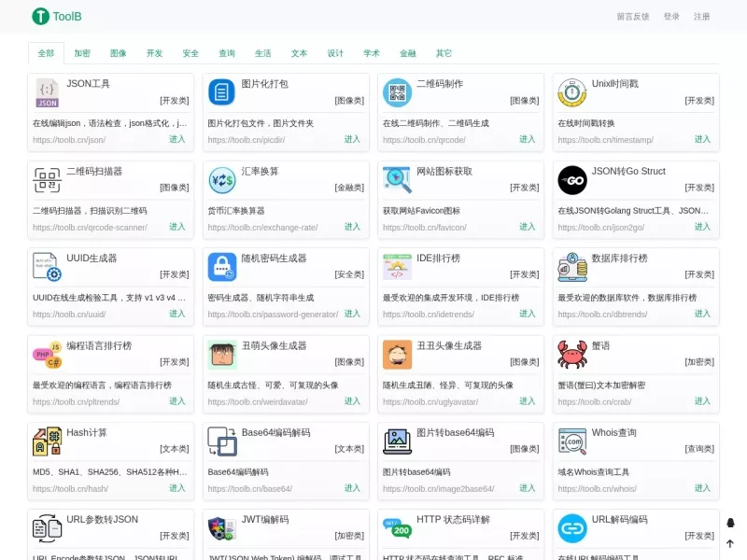Switch to the 查询 tab
This screenshot has width=747, height=560.
point(227,53)
